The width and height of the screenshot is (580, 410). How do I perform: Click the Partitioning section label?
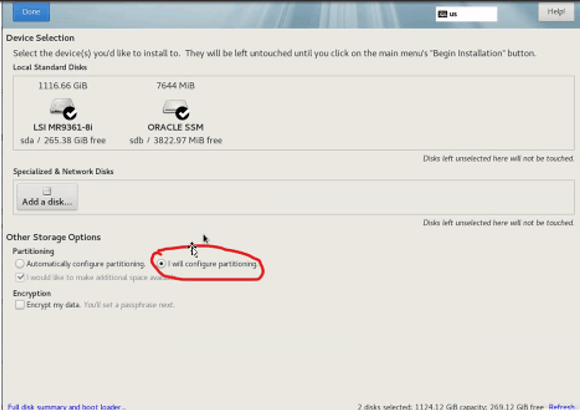(x=33, y=251)
